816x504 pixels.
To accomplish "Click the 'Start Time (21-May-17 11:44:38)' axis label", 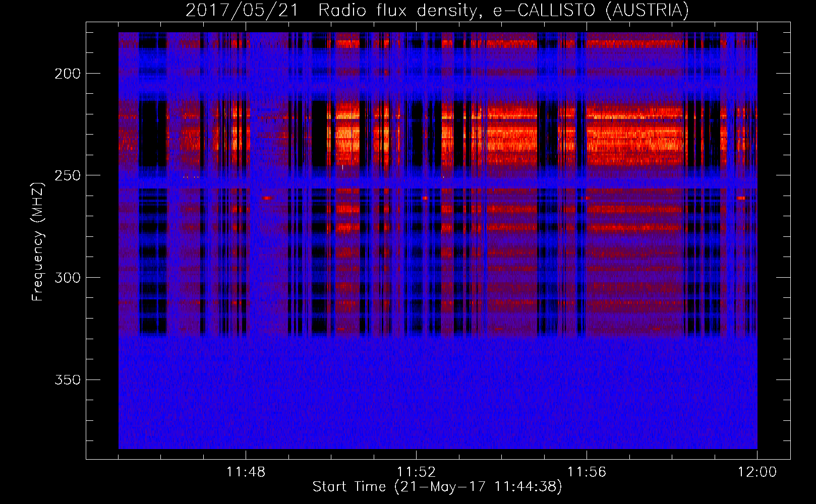I will tap(437, 487).
